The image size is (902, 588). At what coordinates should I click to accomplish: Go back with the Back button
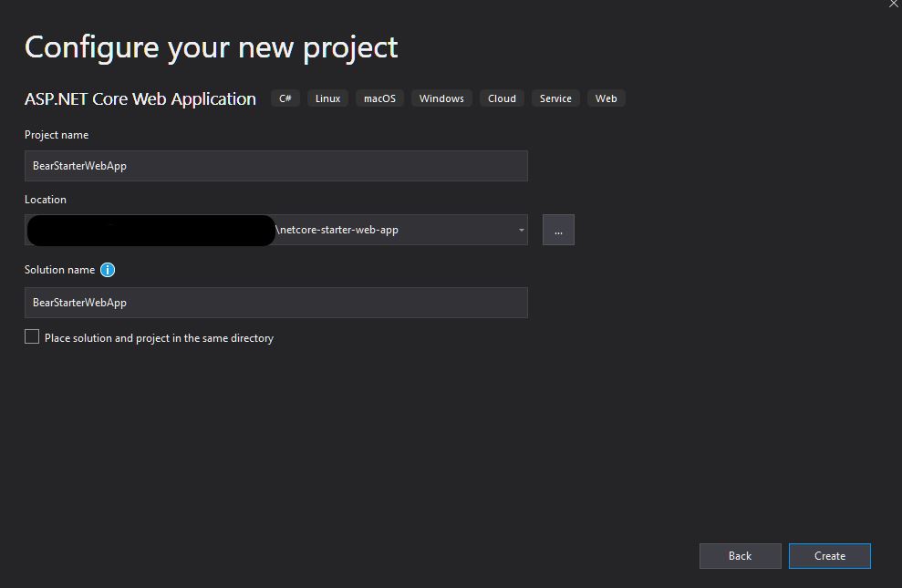(x=740, y=556)
